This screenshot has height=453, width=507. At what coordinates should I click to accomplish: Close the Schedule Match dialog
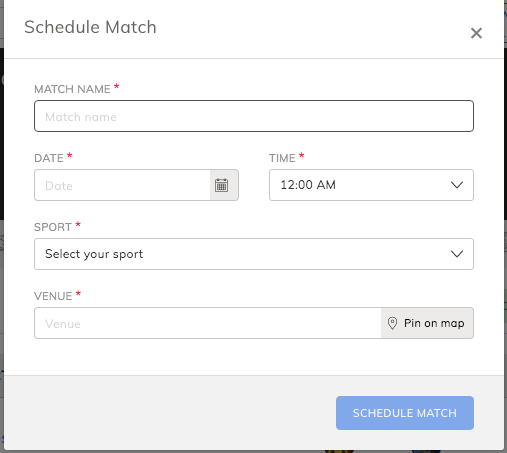(476, 33)
